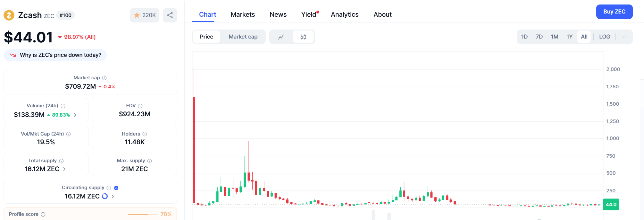Click the 44.0 current price label on axis

[611, 205]
